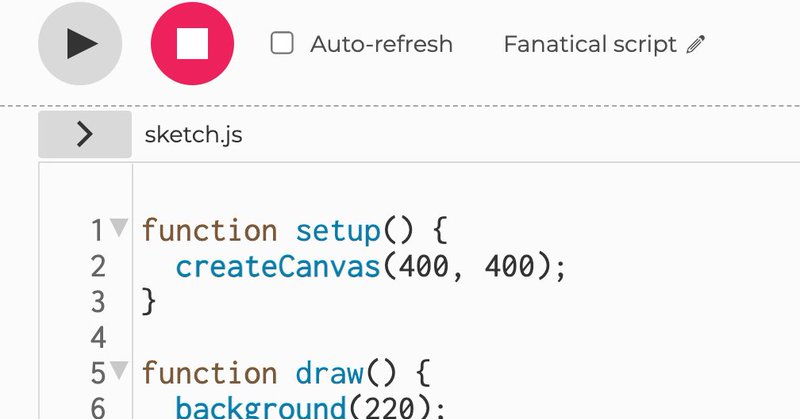Place cursor on the draw function name
The width and height of the screenshot is (800, 419).
tap(329, 373)
